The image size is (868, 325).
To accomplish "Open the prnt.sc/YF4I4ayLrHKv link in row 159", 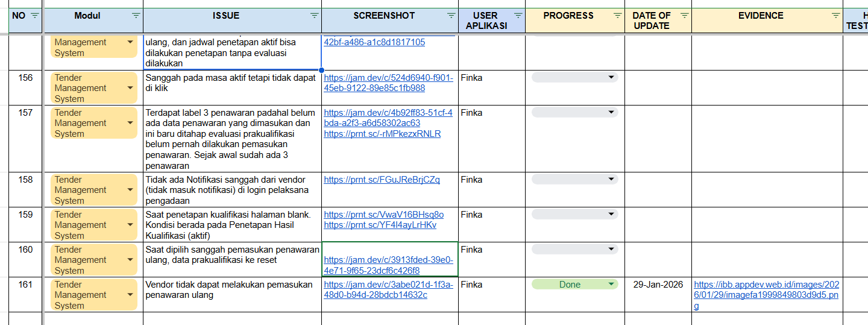I will 380,225.
